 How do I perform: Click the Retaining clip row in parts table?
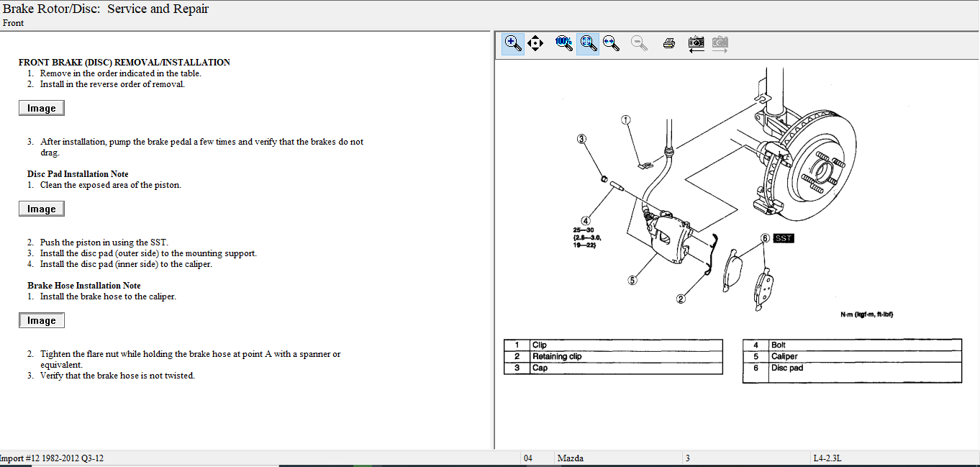click(x=557, y=356)
